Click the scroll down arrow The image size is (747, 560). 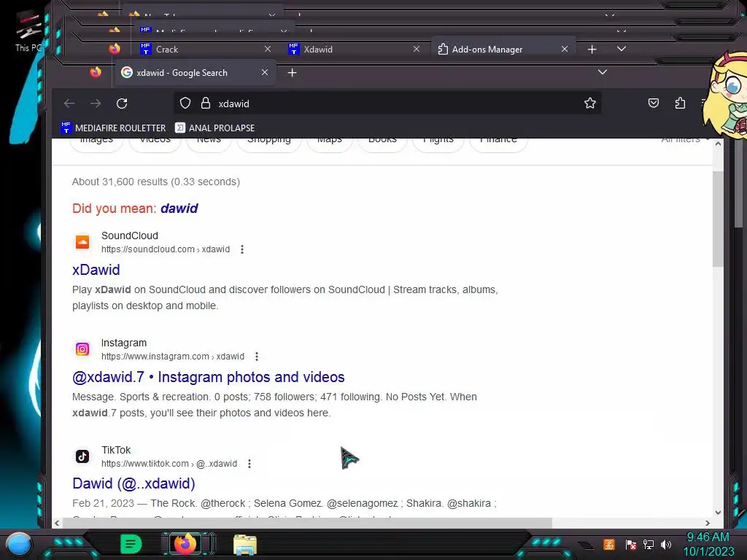pos(718,513)
